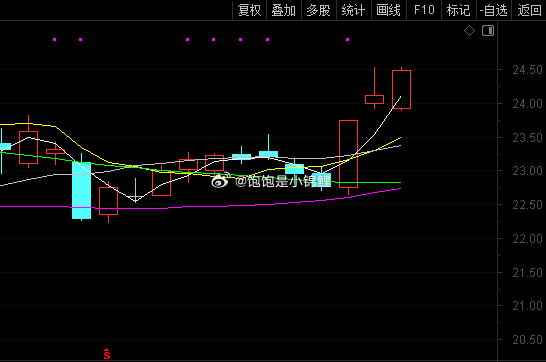Click the 24.50 price axis label
The image size is (546, 362).
[527, 70]
